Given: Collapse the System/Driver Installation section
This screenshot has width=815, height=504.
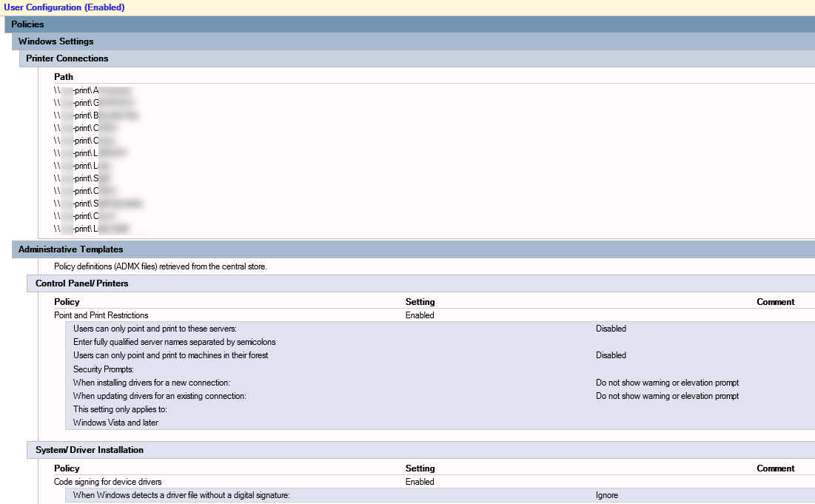Looking at the screenshot, I should click(90, 450).
